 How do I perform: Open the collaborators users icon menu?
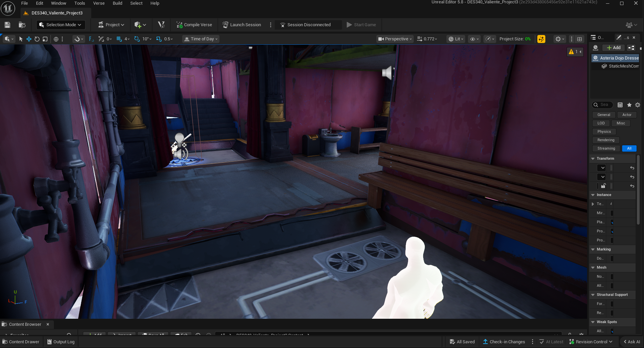pyautogui.click(x=631, y=25)
